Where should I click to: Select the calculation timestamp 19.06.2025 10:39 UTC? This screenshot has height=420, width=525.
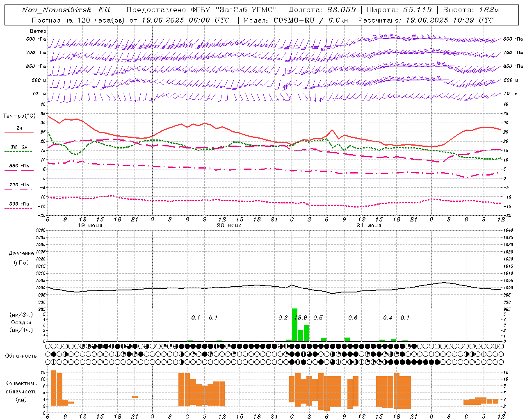coord(450,20)
